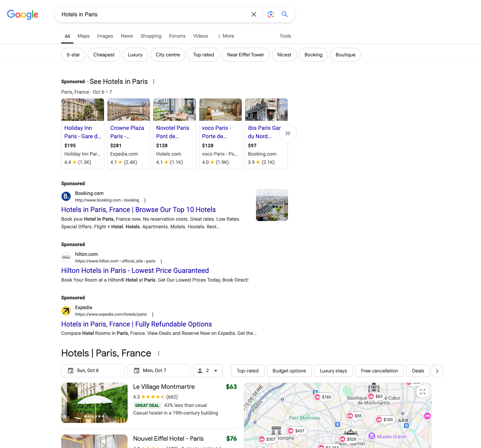The width and height of the screenshot is (481, 448).
Task: Open ad options beside hilton.com URL
Action: click(x=161, y=261)
